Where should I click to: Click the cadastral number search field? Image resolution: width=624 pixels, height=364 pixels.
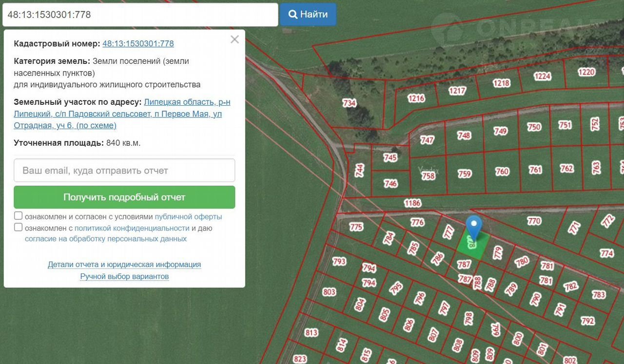click(140, 15)
